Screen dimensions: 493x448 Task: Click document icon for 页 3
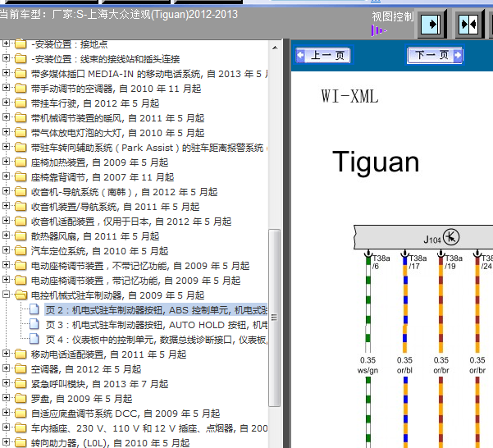point(34,324)
